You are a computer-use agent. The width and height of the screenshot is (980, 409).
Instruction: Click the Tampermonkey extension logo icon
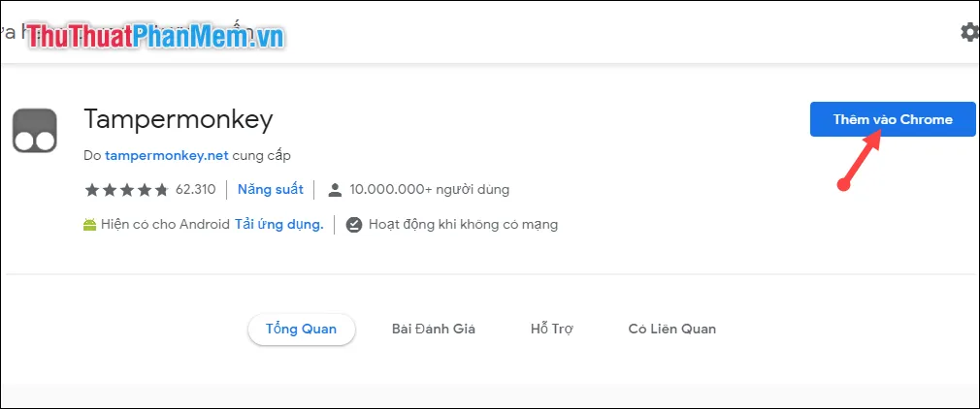tap(35, 131)
